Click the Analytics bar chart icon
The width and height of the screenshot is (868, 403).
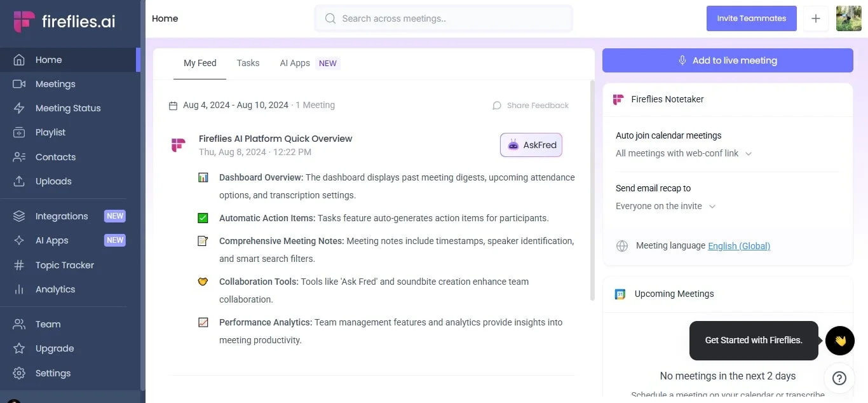tap(19, 289)
